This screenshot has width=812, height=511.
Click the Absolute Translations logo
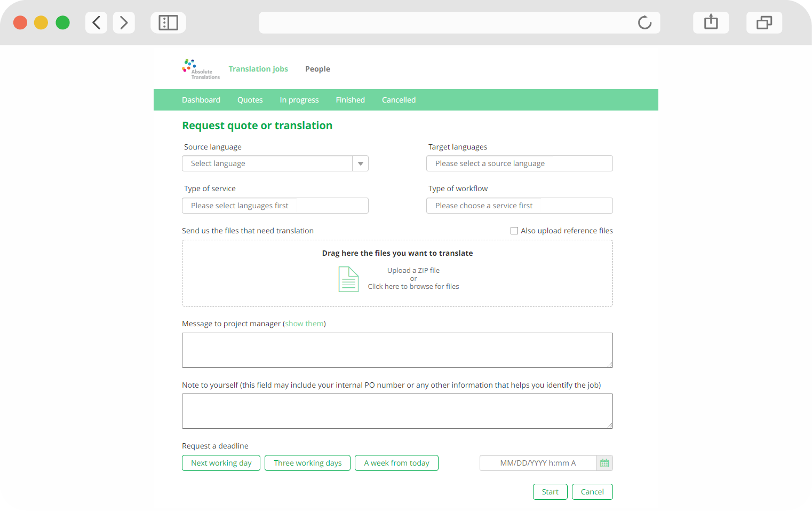200,68
